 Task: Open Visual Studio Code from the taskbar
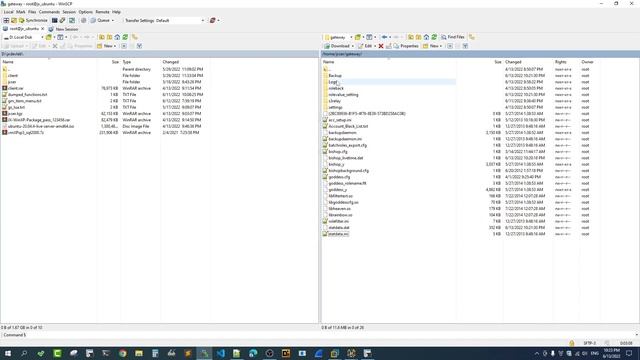[x=220, y=353]
